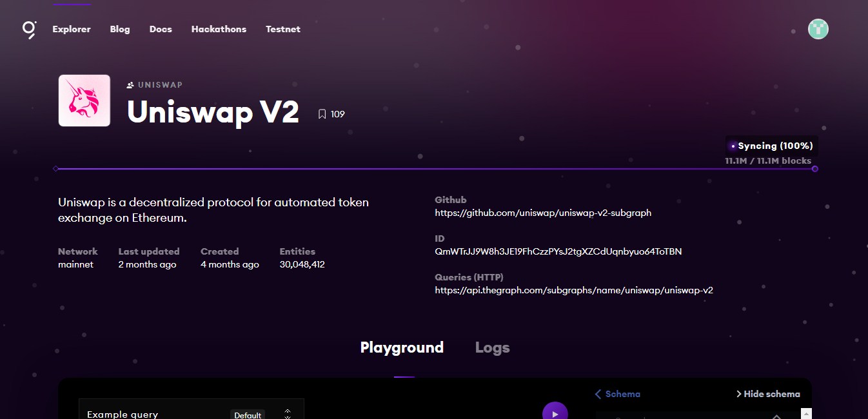Click the Syncing (100%) status badge

(x=771, y=146)
